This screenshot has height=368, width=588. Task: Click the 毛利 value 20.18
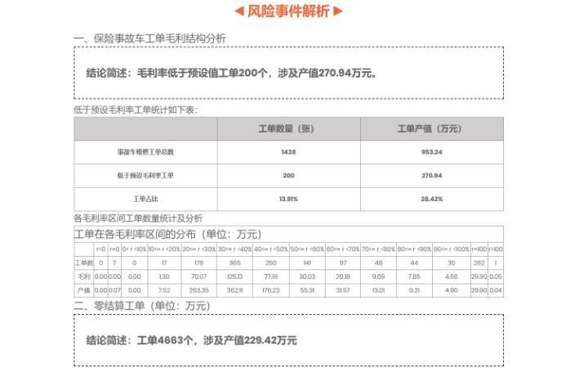coord(343,276)
